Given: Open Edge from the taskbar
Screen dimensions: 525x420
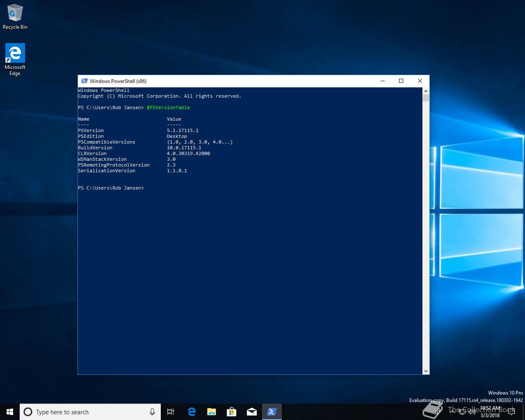Looking at the screenshot, I should pos(191,412).
